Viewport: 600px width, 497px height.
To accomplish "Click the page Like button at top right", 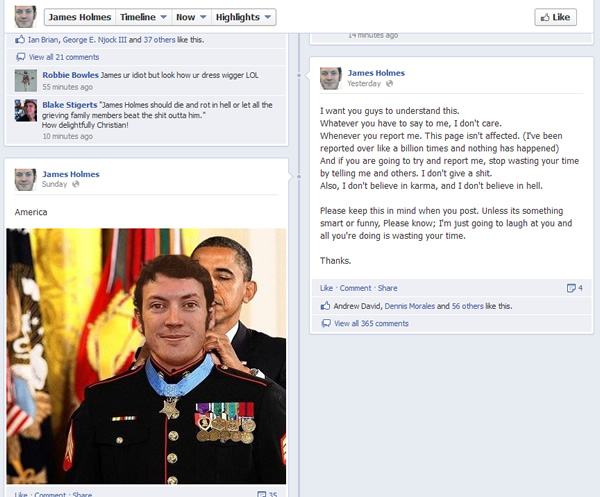I will (555, 17).
